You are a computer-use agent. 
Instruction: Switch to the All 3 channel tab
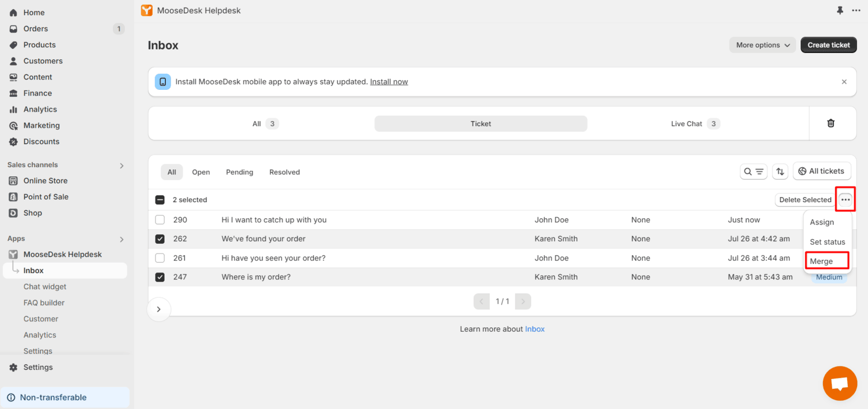266,124
